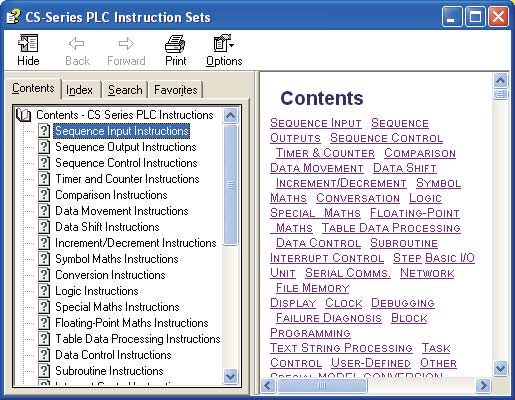Click the Hide toolbar icon
Image resolution: width=515 pixels, height=400 pixels.
pos(28,50)
